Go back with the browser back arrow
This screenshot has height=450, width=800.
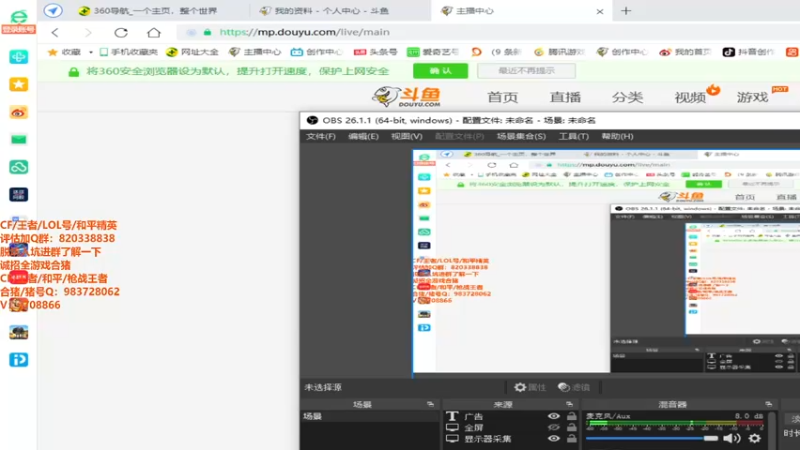(55, 33)
